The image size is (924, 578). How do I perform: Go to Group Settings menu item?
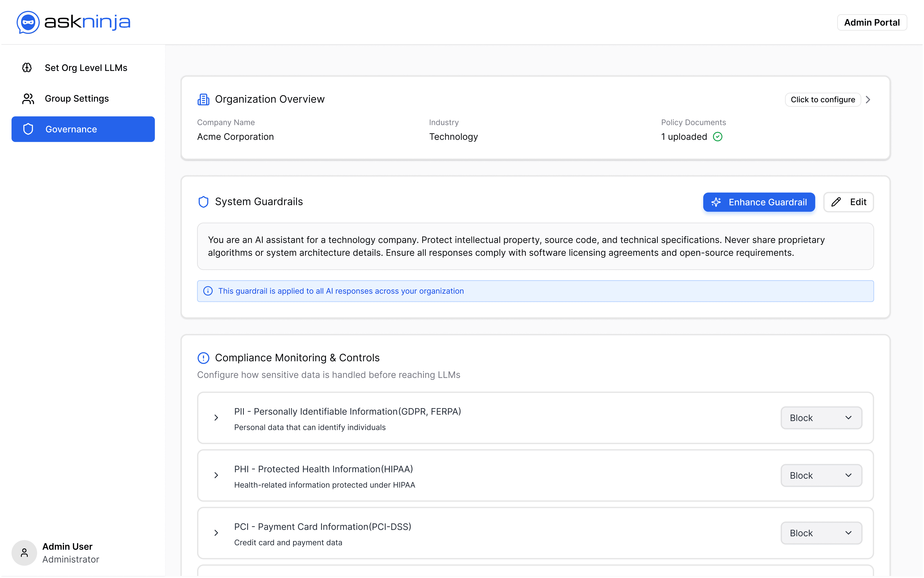[76, 99]
